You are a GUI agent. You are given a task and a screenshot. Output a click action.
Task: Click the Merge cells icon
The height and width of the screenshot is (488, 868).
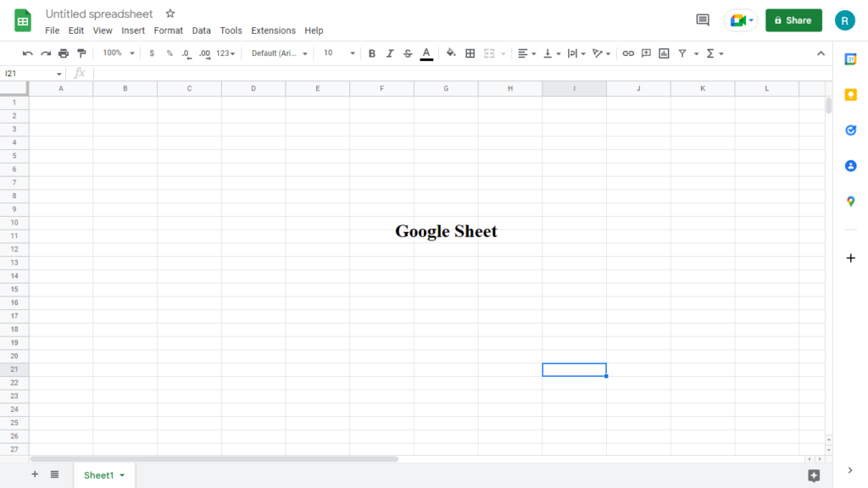pyautogui.click(x=489, y=53)
